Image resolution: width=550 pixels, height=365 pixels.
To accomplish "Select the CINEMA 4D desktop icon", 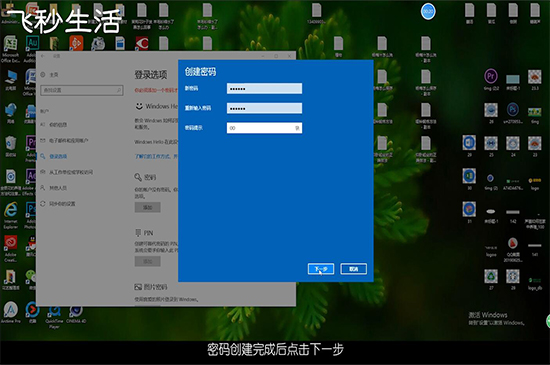I will pyautogui.click(x=76, y=314).
